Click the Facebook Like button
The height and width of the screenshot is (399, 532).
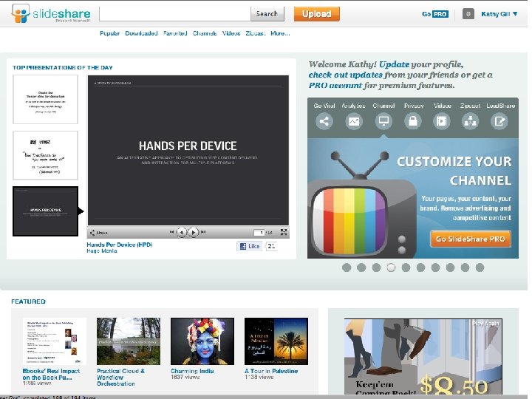coord(250,246)
